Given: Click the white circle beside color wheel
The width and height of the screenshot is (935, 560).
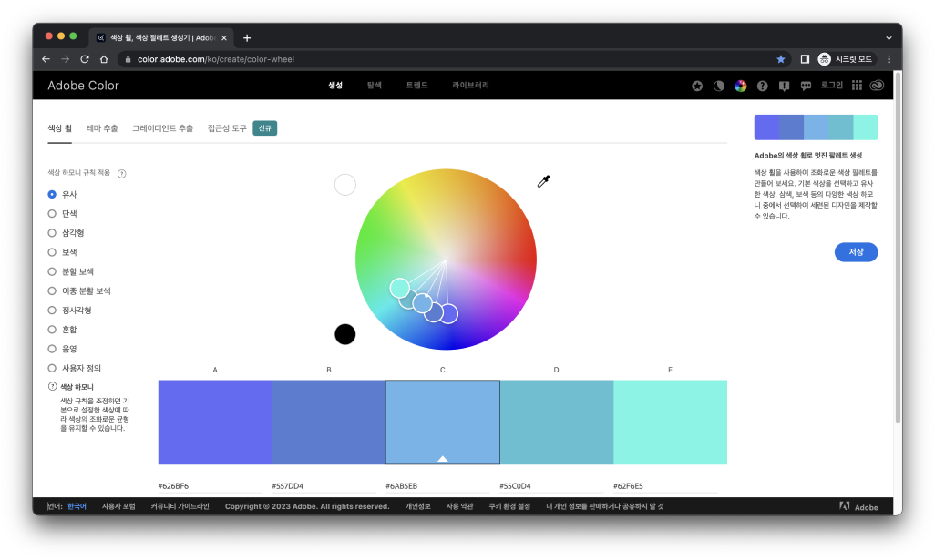Looking at the screenshot, I should (345, 185).
